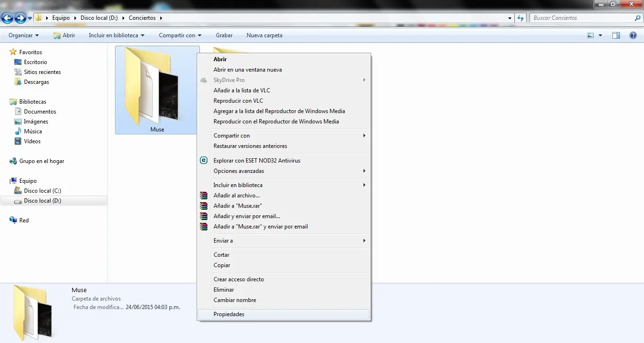The image size is (644, 343).
Task: Choose Copiar in the context menu
Action: click(283, 265)
